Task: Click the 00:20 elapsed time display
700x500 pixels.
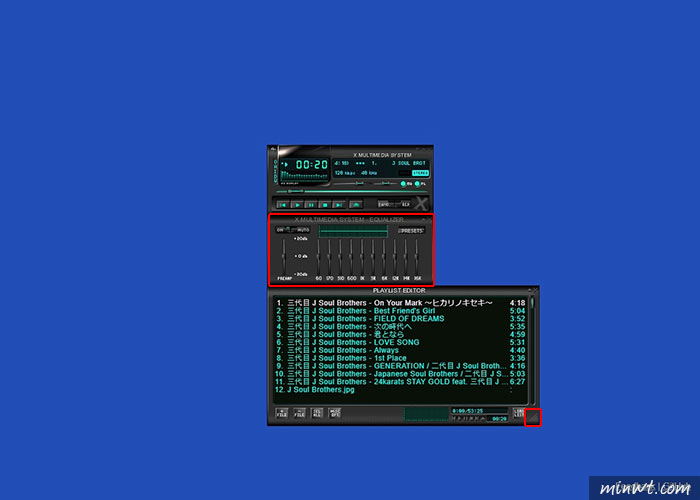Action: point(312,165)
